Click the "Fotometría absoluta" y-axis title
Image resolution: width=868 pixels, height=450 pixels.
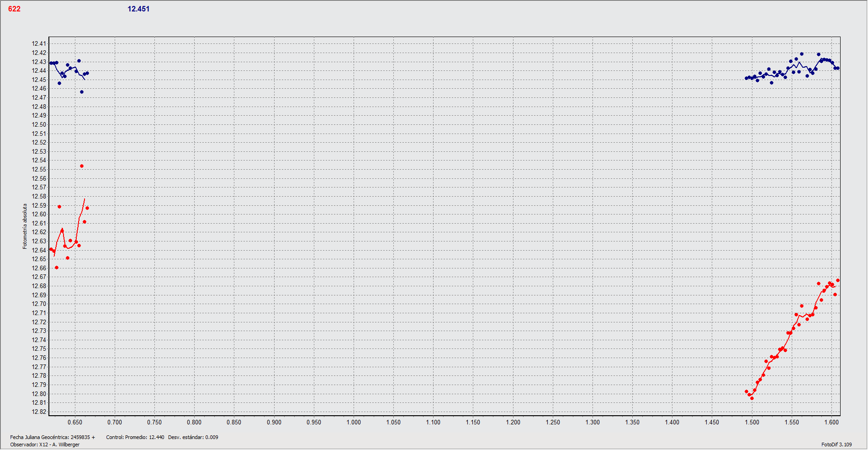(25, 226)
